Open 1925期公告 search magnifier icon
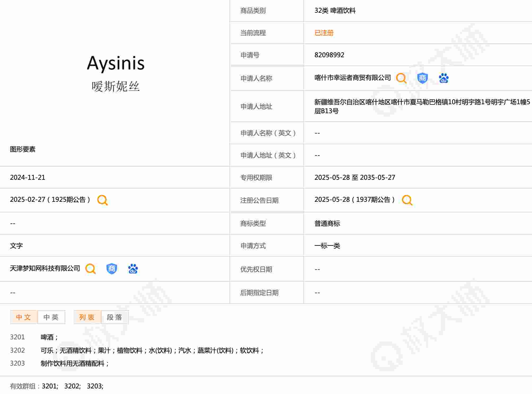 [103, 200]
